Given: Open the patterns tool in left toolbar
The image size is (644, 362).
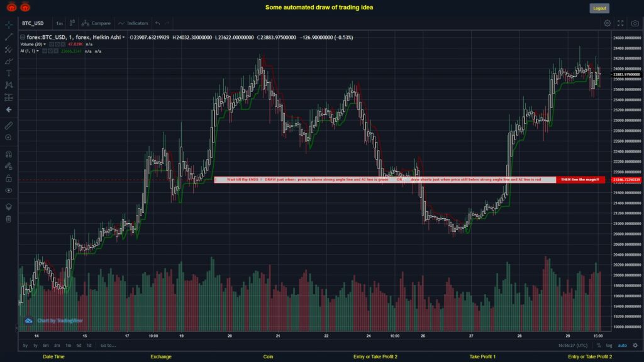Looking at the screenshot, I should 9,85.
